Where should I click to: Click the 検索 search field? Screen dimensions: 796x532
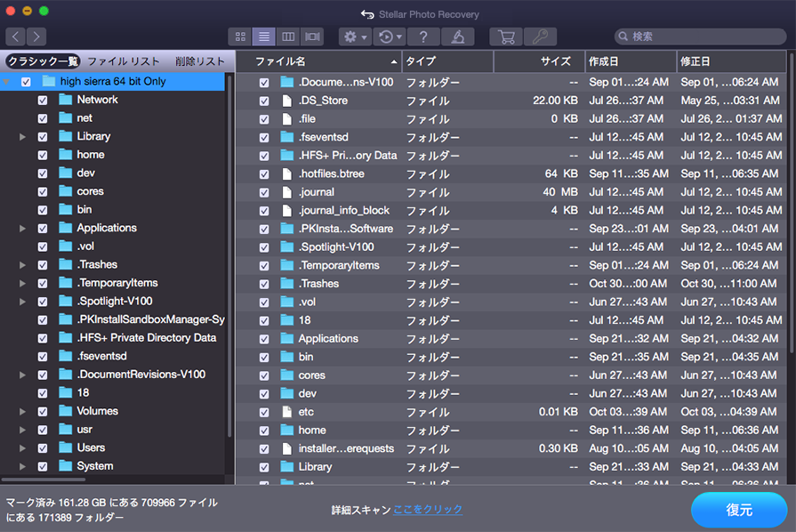tap(701, 36)
